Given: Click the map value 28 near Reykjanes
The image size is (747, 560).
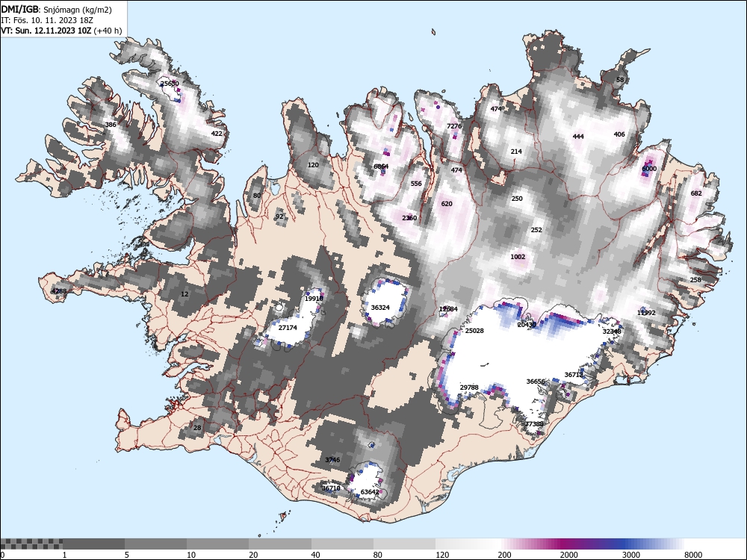Looking at the screenshot, I should (x=197, y=428).
